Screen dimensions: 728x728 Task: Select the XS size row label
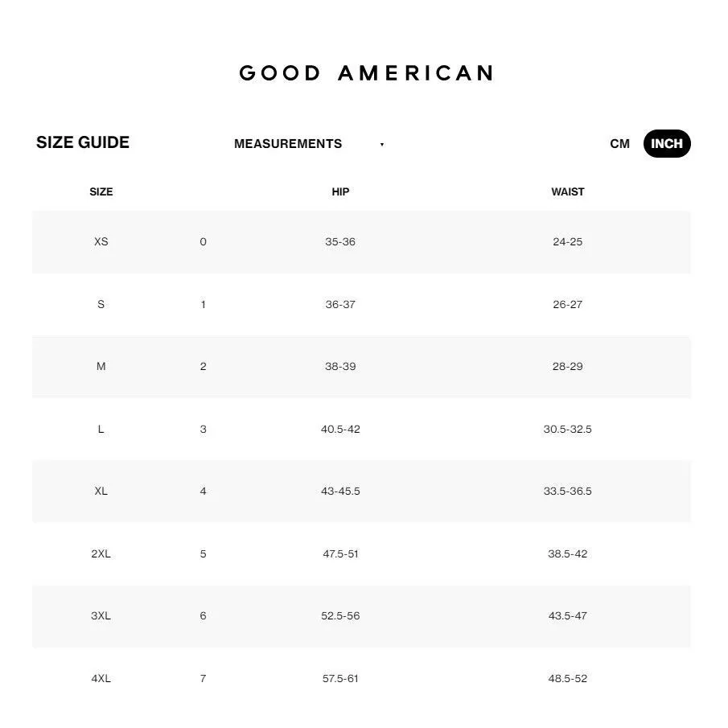101,242
